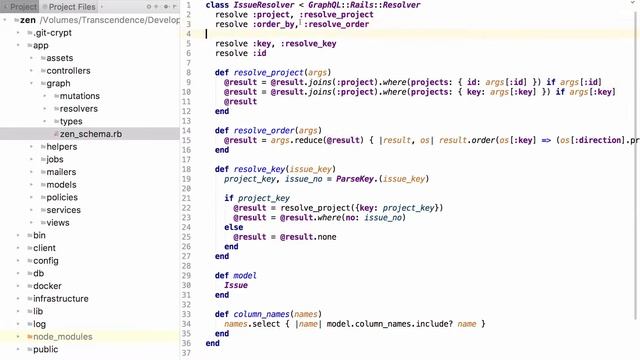640x360 pixels.
Task: Click the scroll from source icon in Project panel
Action: 149,7
